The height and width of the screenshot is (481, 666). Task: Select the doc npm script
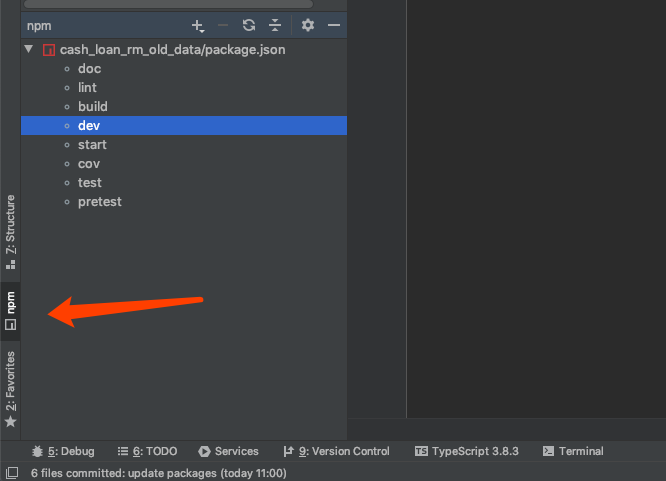(89, 68)
